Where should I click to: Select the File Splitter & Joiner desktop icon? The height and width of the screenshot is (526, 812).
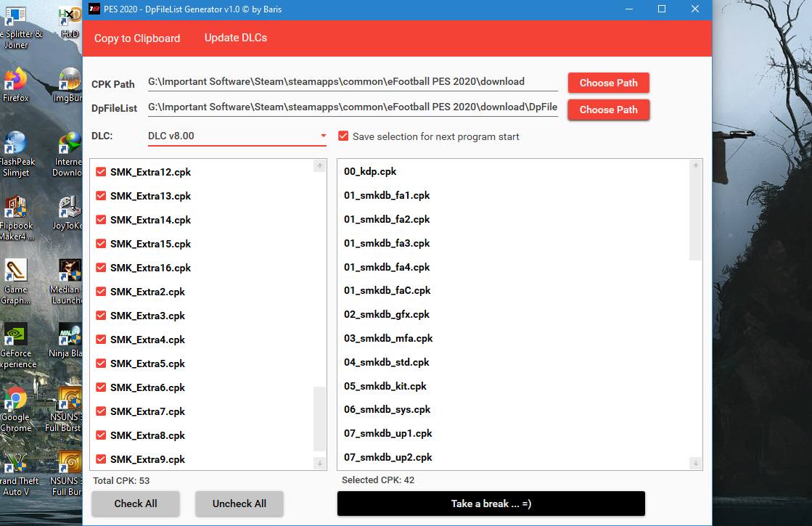(19, 28)
